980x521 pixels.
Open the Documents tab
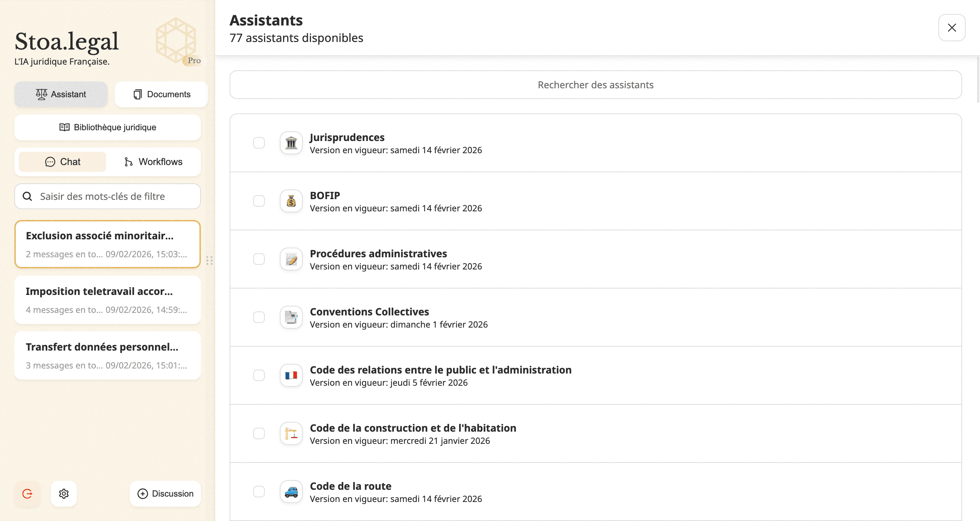pos(161,94)
